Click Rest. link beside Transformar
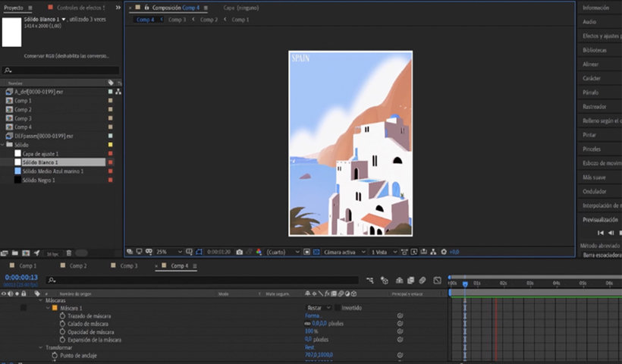Screen dimensions: 622x364 (309, 347)
